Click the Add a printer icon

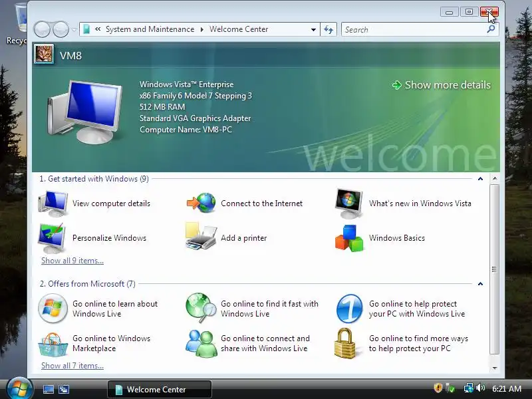201,237
